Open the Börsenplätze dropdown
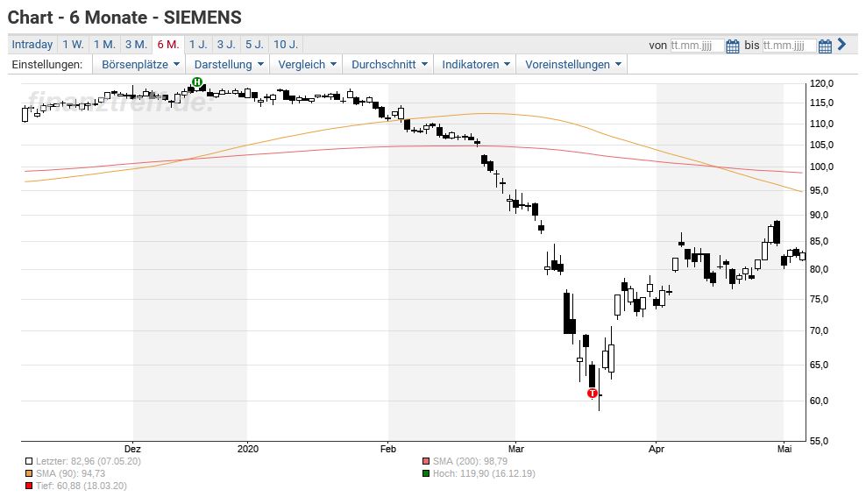Viewport: 866px width, 504px height. [140, 65]
